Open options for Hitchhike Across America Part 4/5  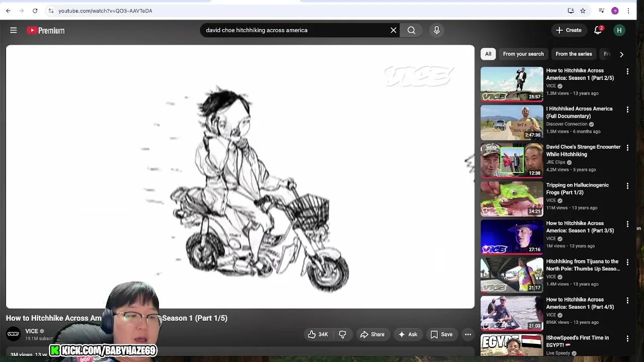[627, 301]
